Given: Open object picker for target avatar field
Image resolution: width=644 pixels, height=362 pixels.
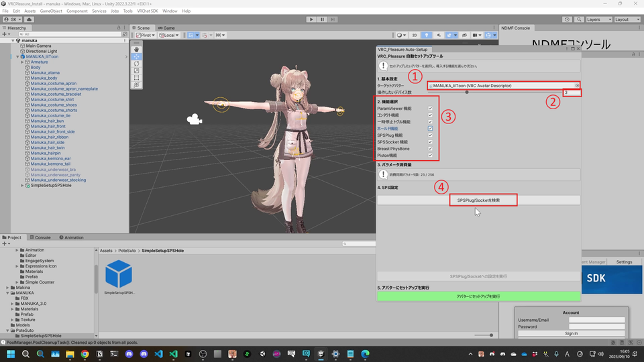Looking at the screenshot, I should [x=577, y=86].
